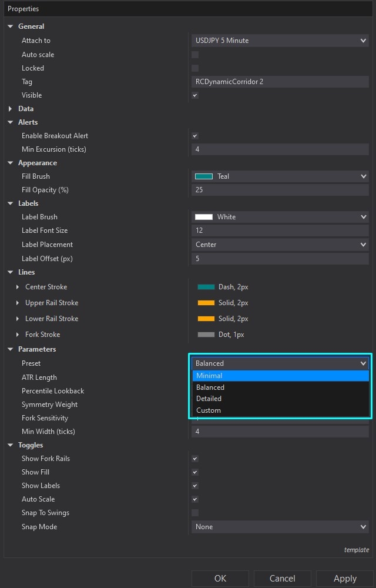The image size is (376, 588).
Task: Click the Tag text field
Action: (x=280, y=82)
